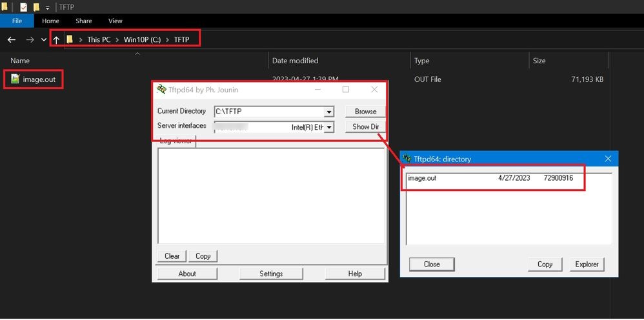Switch to the Home ribbon tab

[x=50, y=21]
